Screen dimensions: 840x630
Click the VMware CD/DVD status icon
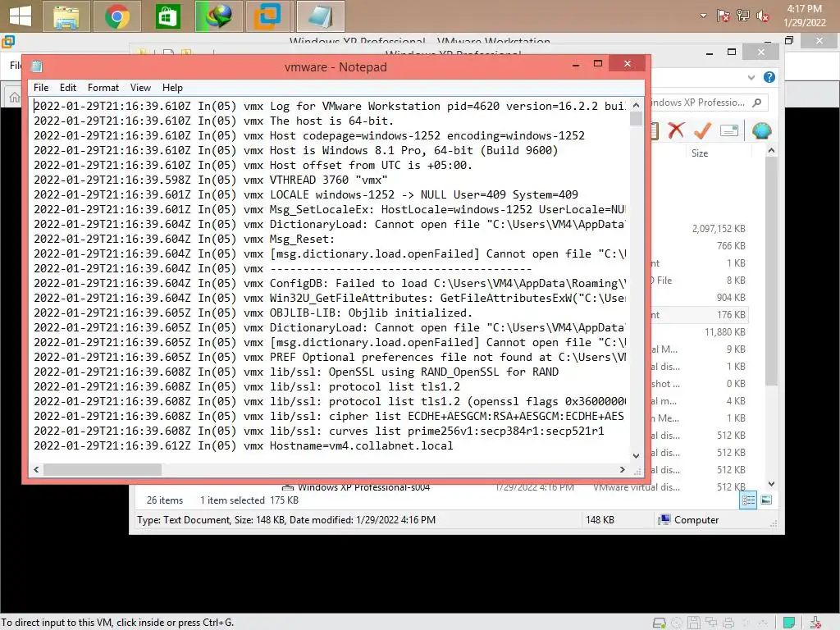pos(677,623)
